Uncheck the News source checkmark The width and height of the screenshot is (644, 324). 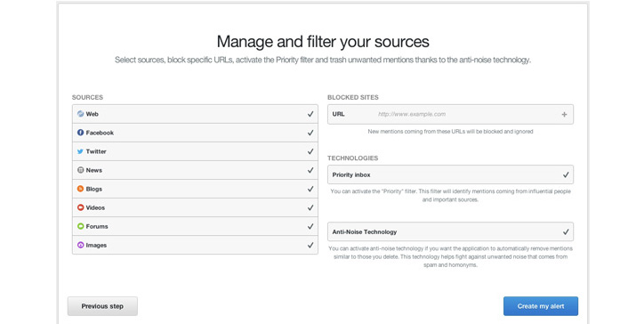point(310,170)
